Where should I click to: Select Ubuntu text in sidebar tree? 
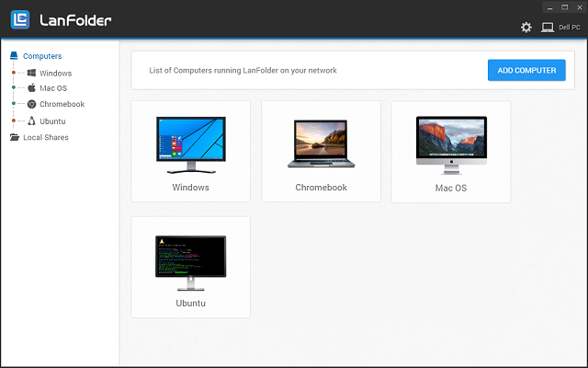52,121
